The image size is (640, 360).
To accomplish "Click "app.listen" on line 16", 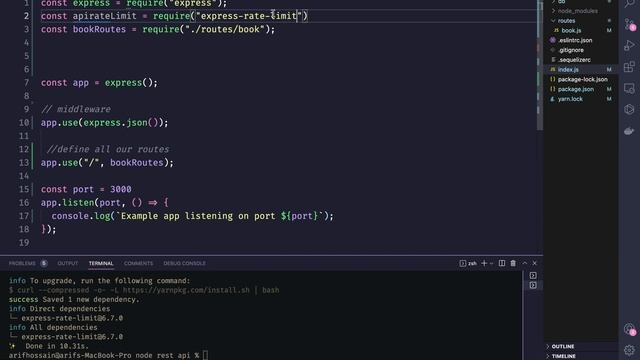I will pos(67,202).
